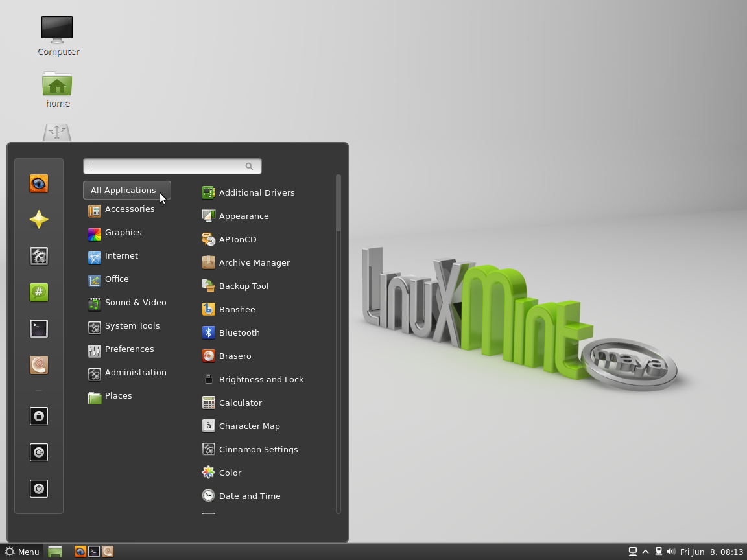Launch Additional Drivers

coord(248,193)
